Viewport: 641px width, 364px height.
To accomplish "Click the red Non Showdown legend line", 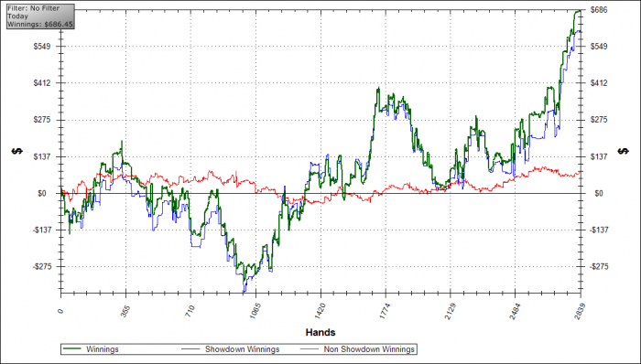I will coord(310,349).
